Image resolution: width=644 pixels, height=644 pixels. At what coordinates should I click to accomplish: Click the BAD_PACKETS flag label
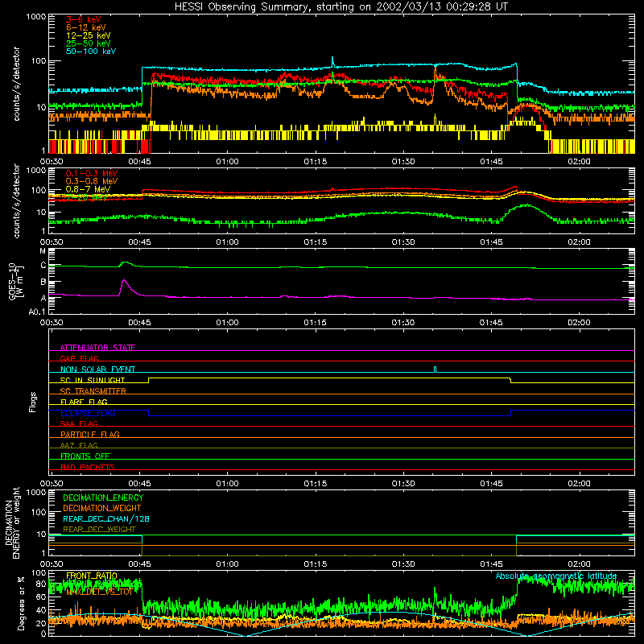point(88,467)
